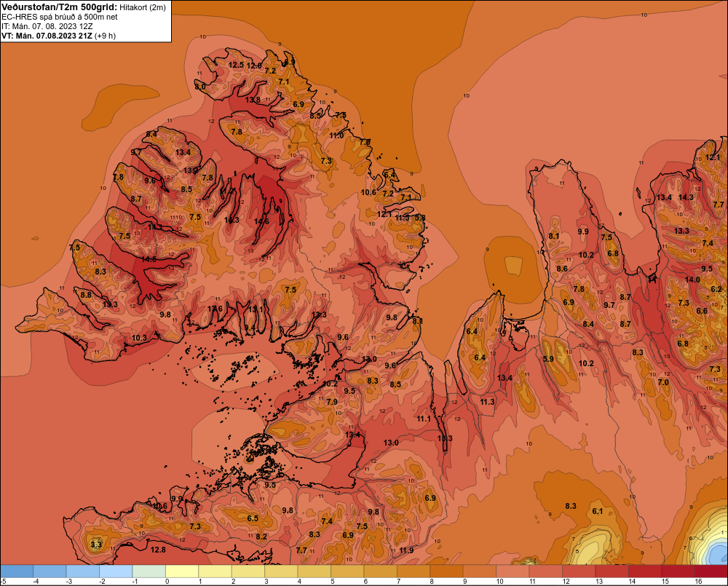Select legend swatch between -5 and -4
This screenshot has width=728, height=586.
[x=17, y=571]
